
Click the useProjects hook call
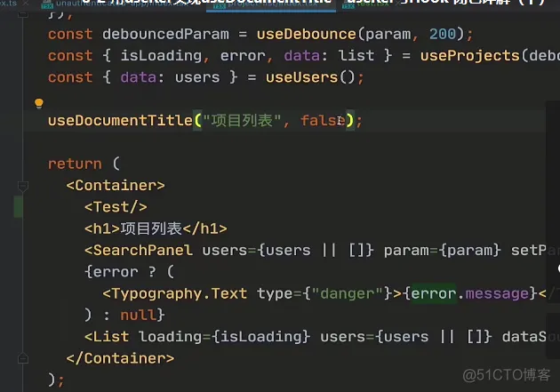469,56
